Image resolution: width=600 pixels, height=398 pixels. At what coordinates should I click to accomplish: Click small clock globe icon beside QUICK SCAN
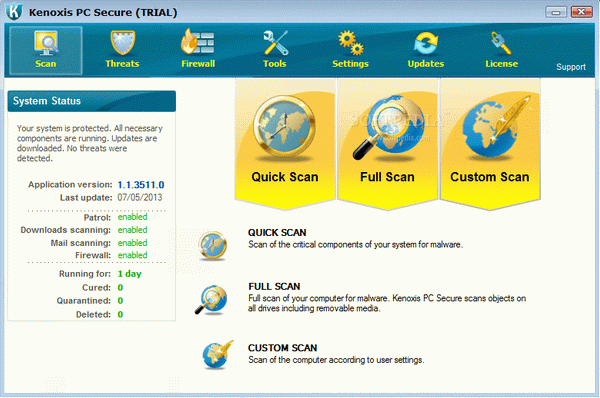pyautogui.click(x=213, y=245)
